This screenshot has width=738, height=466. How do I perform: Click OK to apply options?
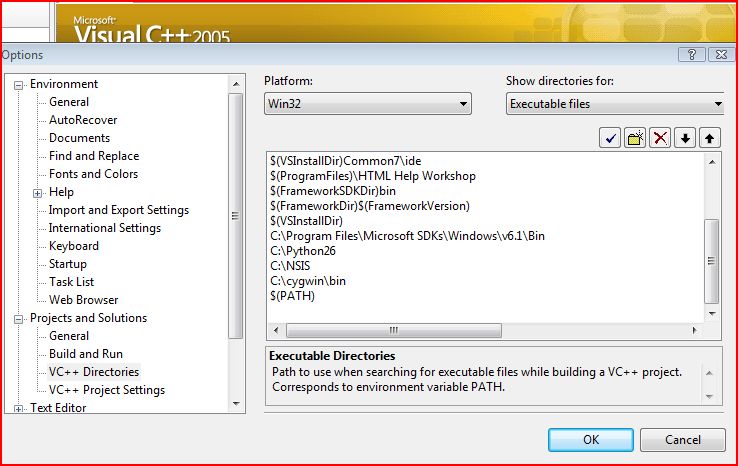pyautogui.click(x=591, y=440)
